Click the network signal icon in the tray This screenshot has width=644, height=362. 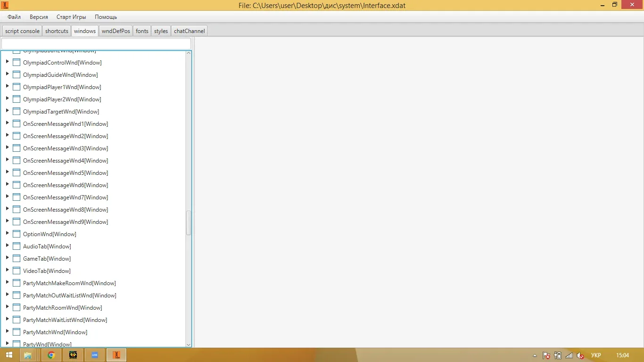569,355
